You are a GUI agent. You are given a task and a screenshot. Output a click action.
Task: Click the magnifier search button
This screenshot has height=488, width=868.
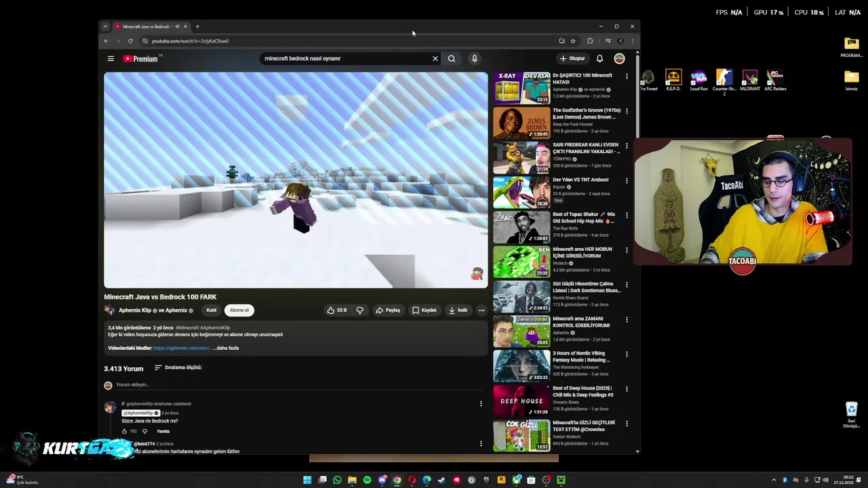pyautogui.click(x=452, y=58)
